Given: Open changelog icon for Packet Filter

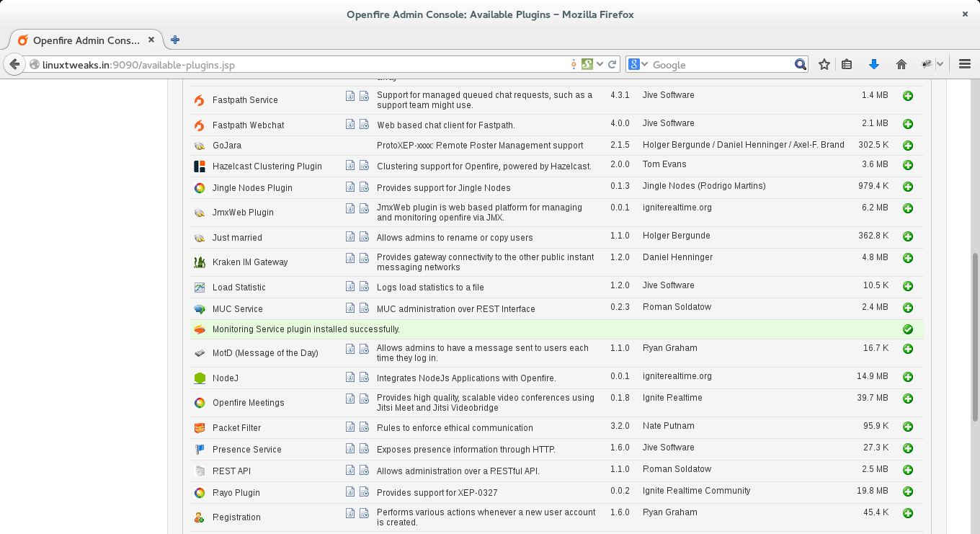Looking at the screenshot, I should pos(364,427).
